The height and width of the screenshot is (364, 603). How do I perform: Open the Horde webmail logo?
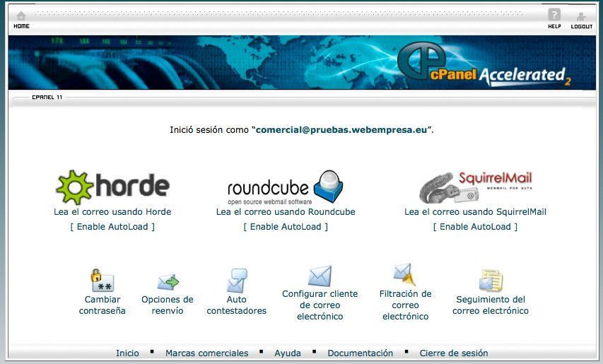click(112, 187)
